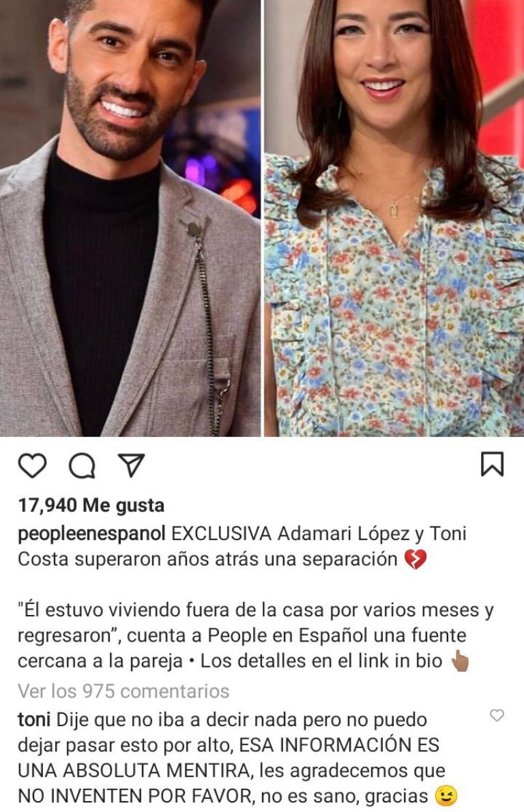Tap the "Los detalles en el link in bio" text
524x812 pixels.
(x=321, y=661)
